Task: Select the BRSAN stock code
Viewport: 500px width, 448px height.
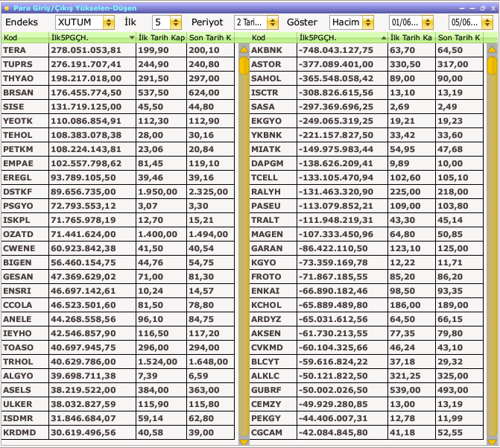Action: coord(18,92)
